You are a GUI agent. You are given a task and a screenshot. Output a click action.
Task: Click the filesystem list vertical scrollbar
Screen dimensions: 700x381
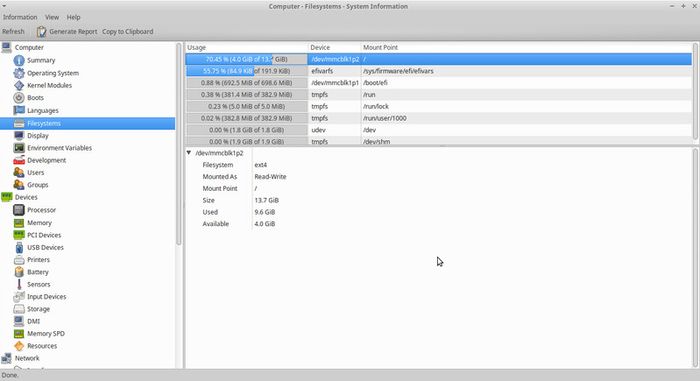695,91
